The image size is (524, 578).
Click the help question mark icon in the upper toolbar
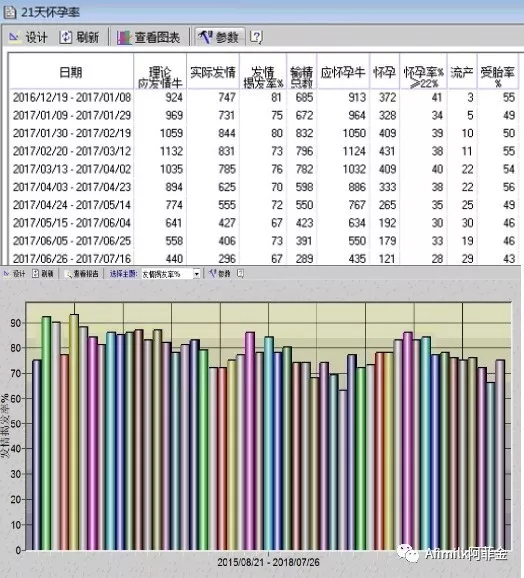pos(256,37)
